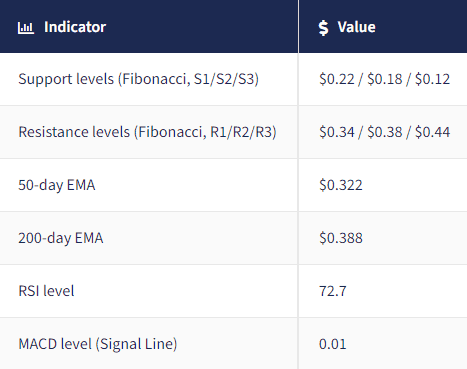
Task: Select the RSI level row label
Action: pos(46,291)
